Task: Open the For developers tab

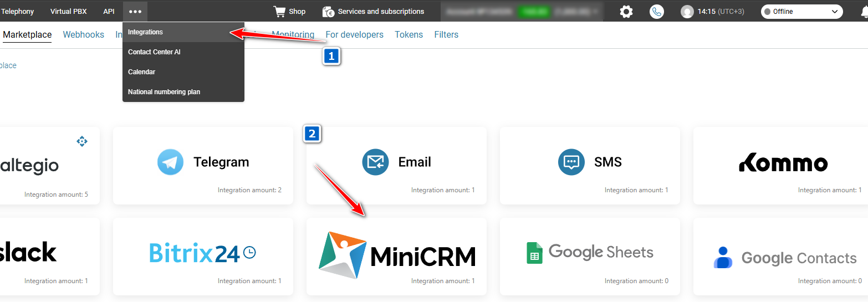Action: click(x=355, y=34)
